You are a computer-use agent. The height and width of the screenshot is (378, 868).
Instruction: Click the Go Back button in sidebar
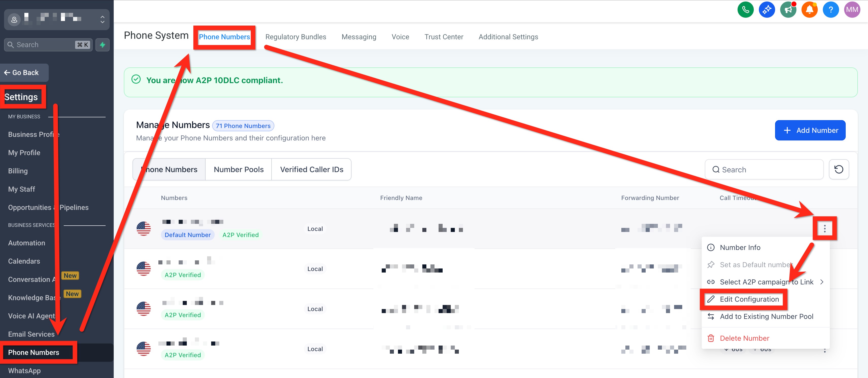coord(24,73)
